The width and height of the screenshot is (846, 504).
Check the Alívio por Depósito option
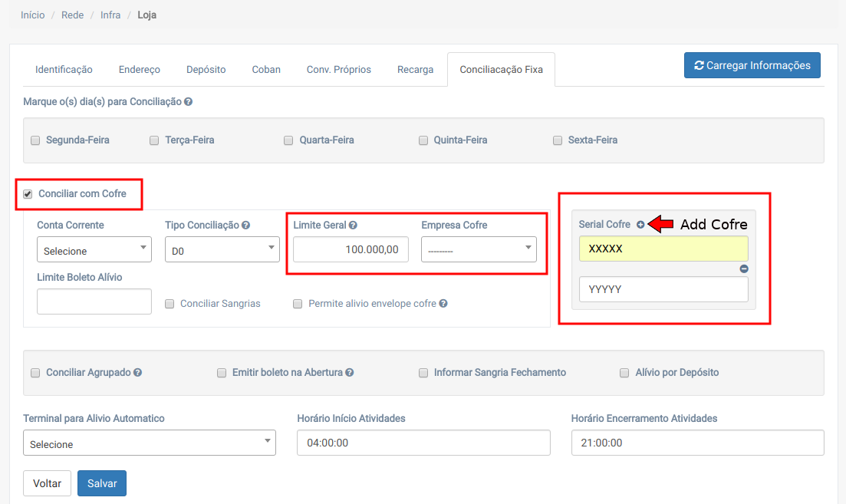[624, 373]
